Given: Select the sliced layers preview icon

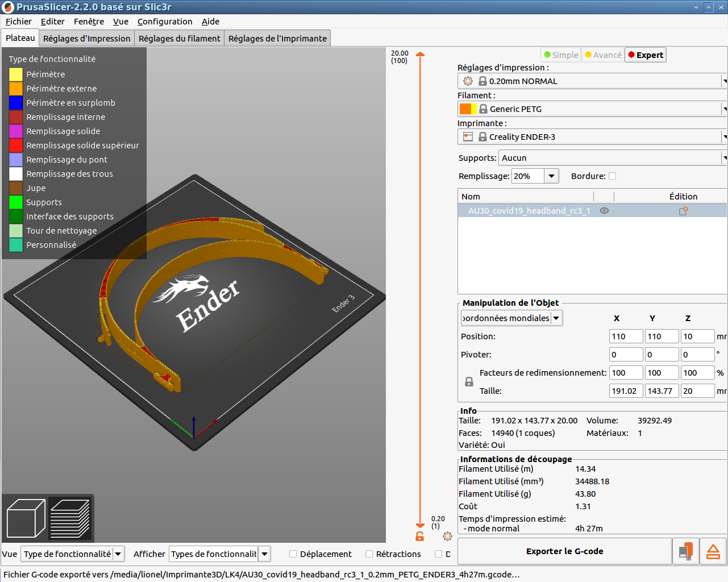Looking at the screenshot, I should (x=70, y=518).
